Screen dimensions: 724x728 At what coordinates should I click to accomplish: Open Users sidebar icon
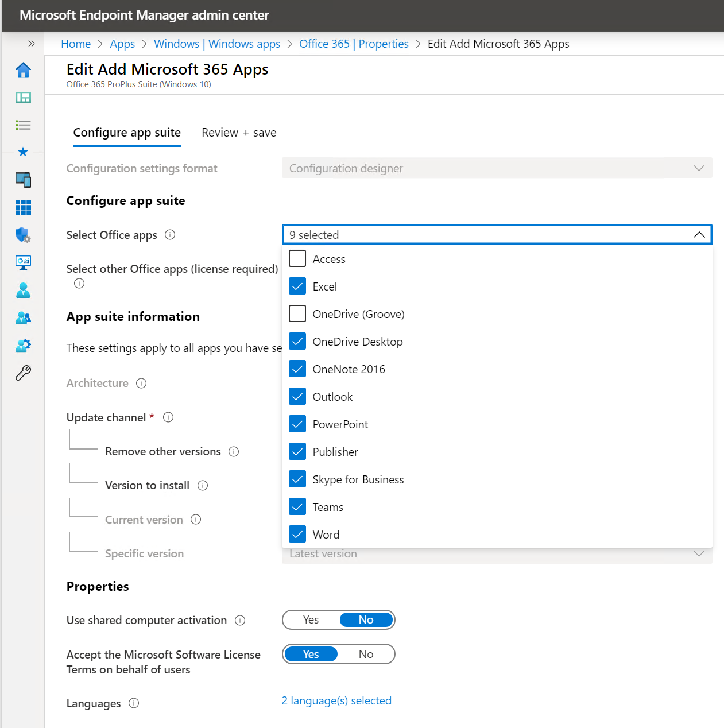coord(23,290)
